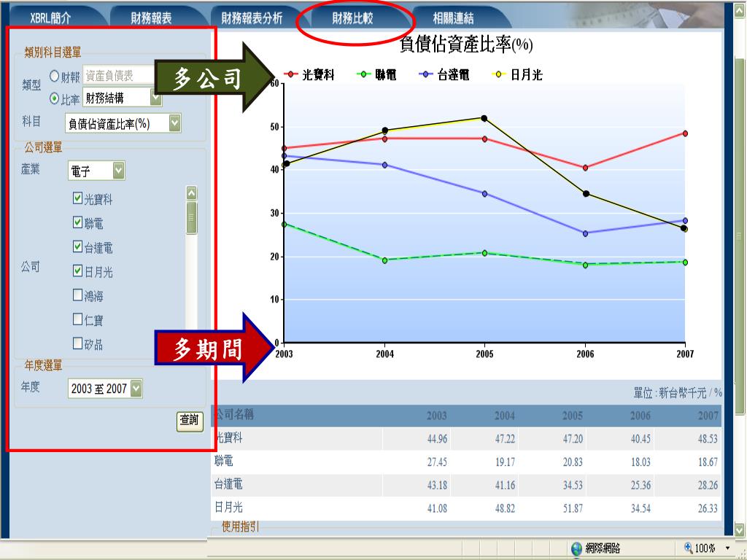747x560 pixels.
Task: Click the 日月光 2005 value 51.87
Action: 573,508
